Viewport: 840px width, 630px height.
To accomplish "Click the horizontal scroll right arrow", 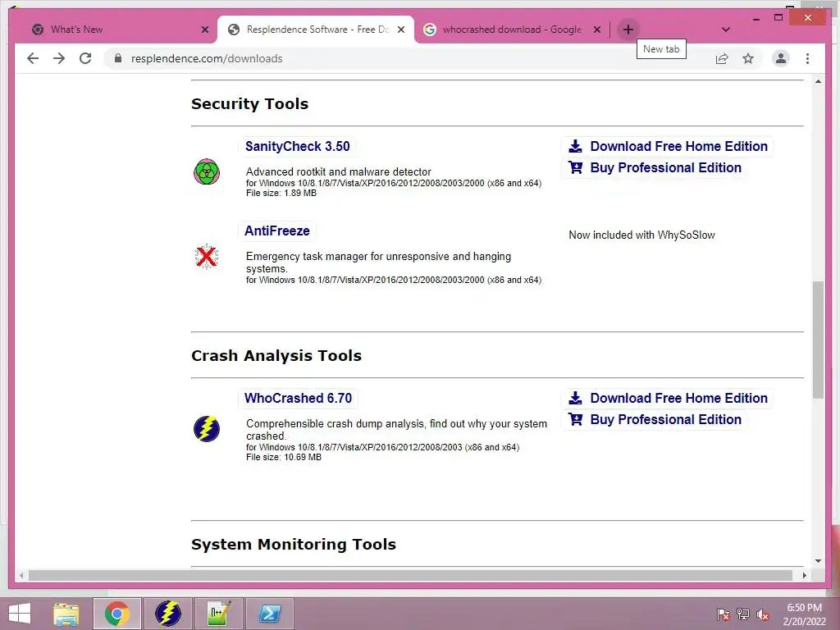I will [804, 575].
